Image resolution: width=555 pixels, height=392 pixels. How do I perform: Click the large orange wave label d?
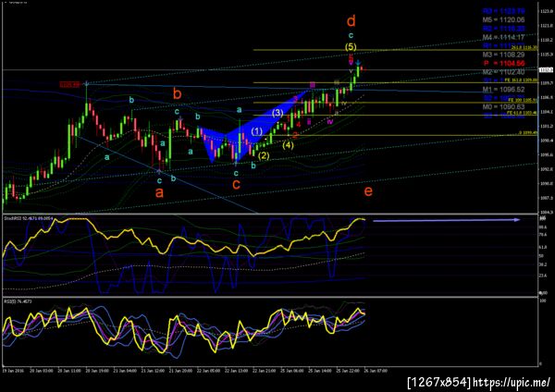351,21
